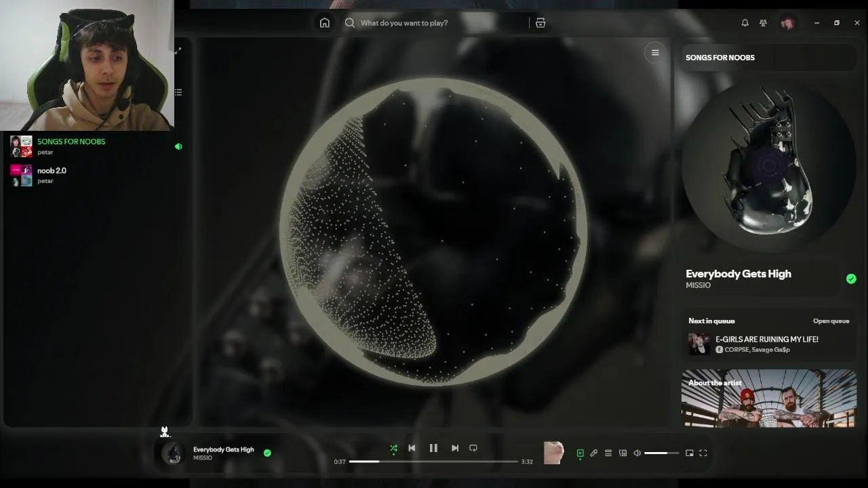
Task: Adjust the volume slider
Action: click(661, 453)
